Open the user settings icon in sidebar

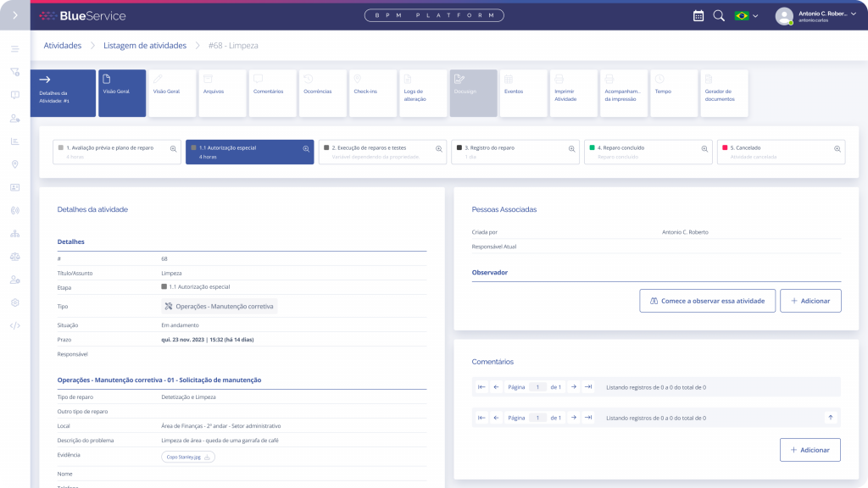(15, 280)
